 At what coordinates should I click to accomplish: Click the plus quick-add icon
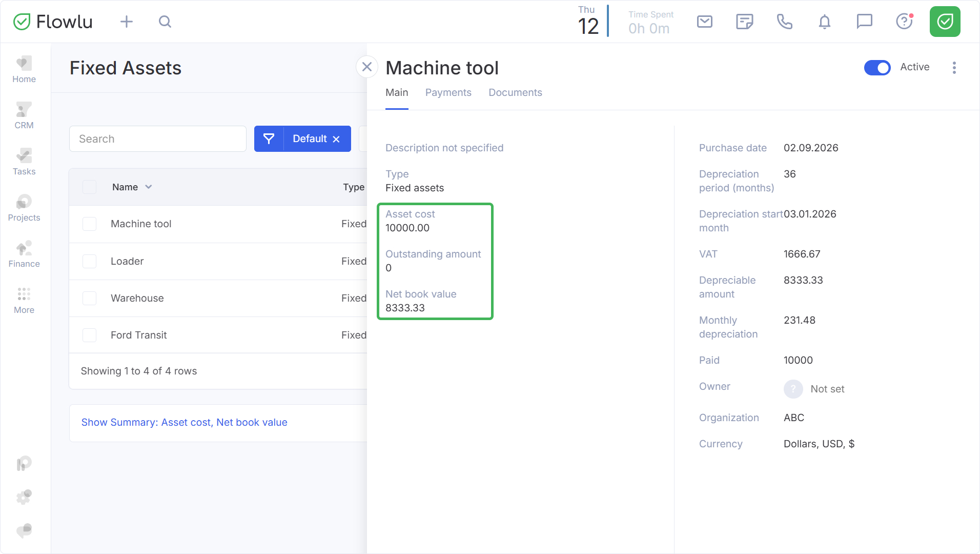pos(127,22)
